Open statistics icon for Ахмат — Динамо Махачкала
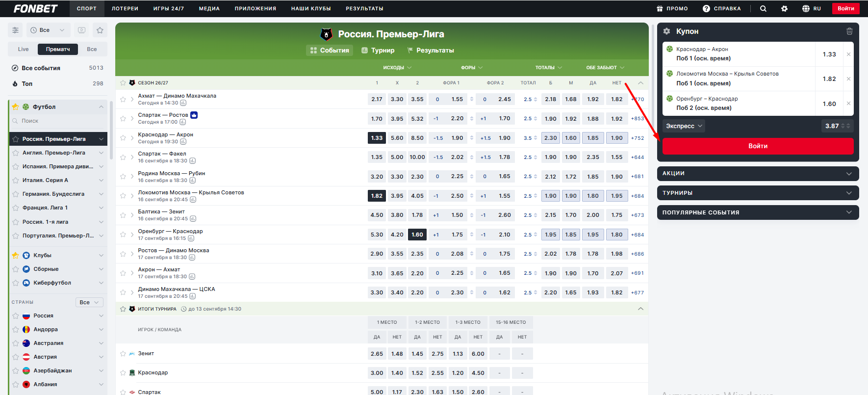Image resolution: width=868 pixels, height=395 pixels. pos(183,103)
